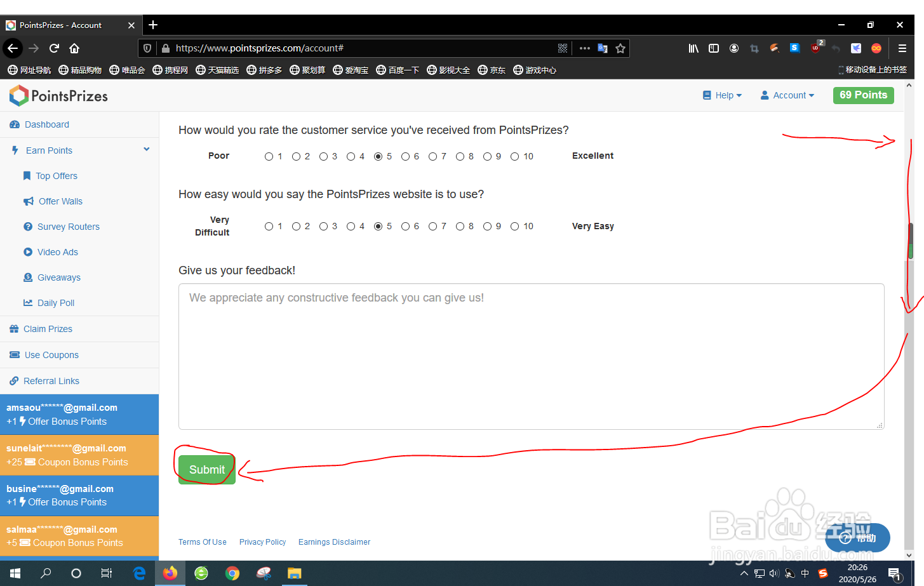Viewport: 924px width, 586px height.
Task: Rate website ease of use as 10
Action: pos(514,226)
